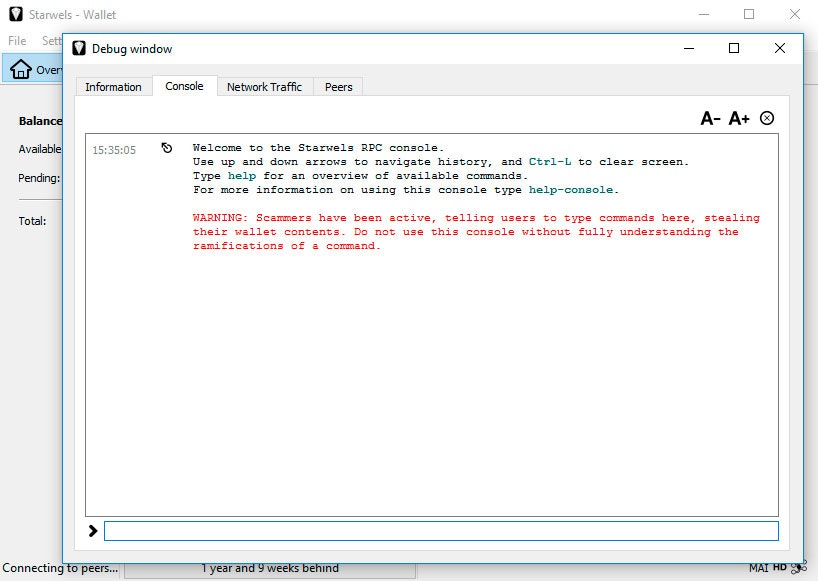Viewport: 818px width, 581px height.
Task: Click the Available label in wallet window
Action: point(40,149)
